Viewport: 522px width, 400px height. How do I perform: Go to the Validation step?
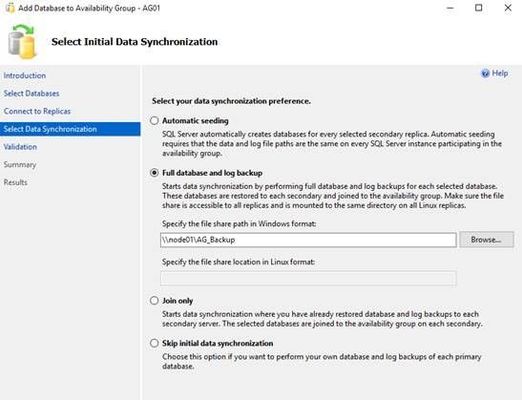[x=20, y=147]
